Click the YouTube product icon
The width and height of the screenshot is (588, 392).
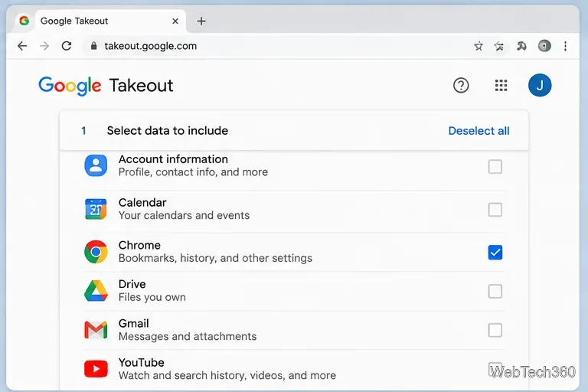tap(96, 369)
